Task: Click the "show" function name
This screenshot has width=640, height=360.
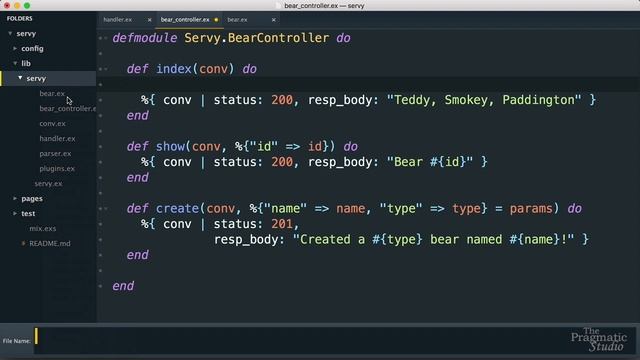Action: (x=170, y=147)
